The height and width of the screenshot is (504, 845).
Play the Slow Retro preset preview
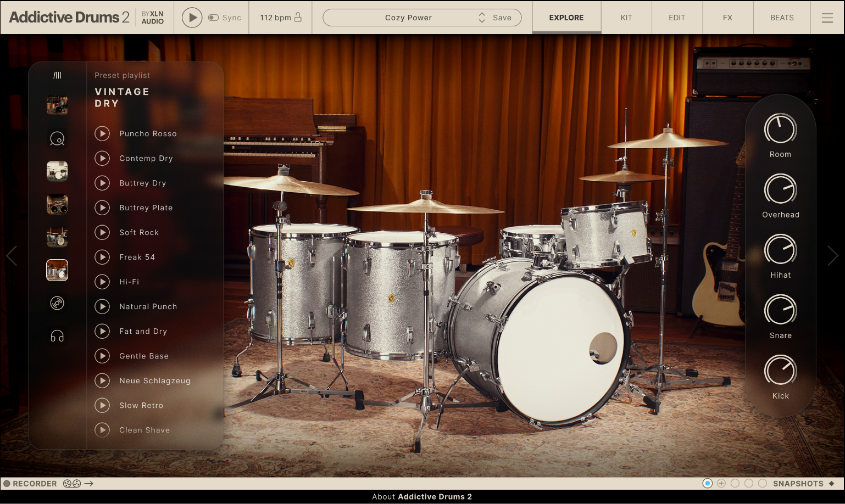coord(102,405)
